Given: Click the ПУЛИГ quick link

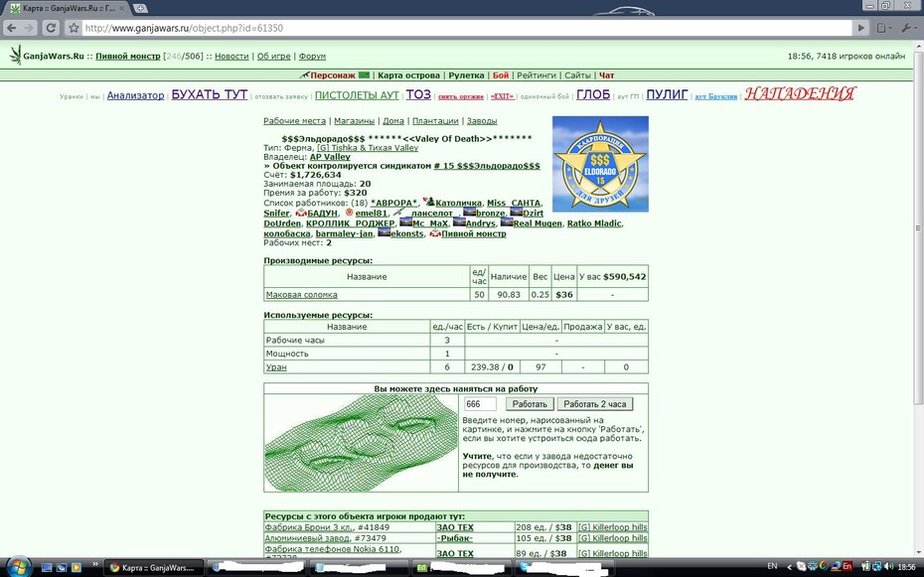Looking at the screenshot, I should click(x=667, y=94).
